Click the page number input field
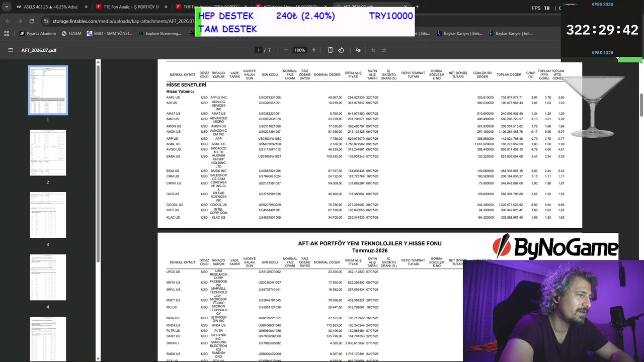The image size is (644, 362). [x=259, y=50]
